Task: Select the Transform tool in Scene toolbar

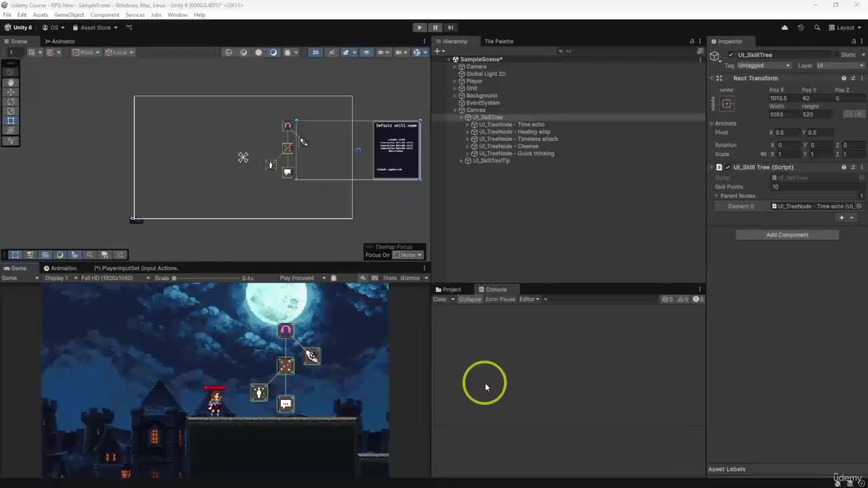Action: (11, 129)
